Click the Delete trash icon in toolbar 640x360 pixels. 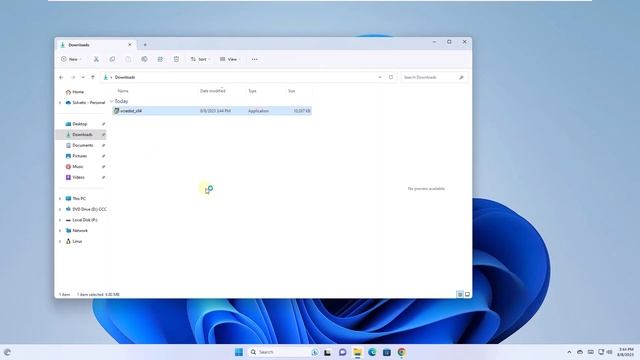pos(176,59)
